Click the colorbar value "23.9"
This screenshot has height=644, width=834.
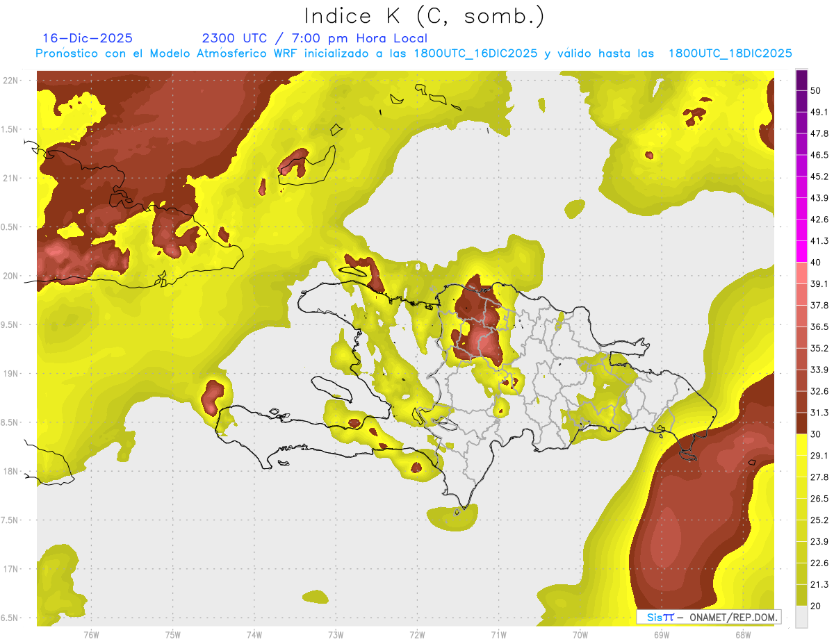pyautogui.click(x=819, y=542)
